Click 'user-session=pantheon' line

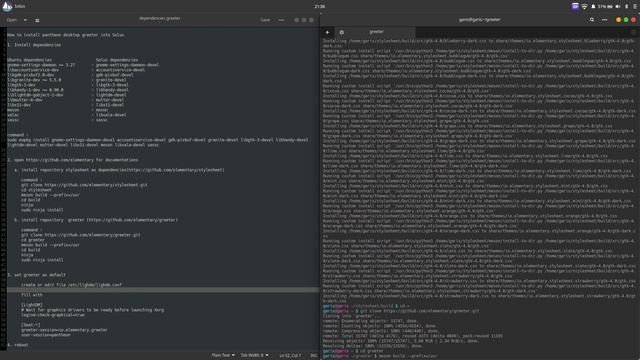coord(46,335)
